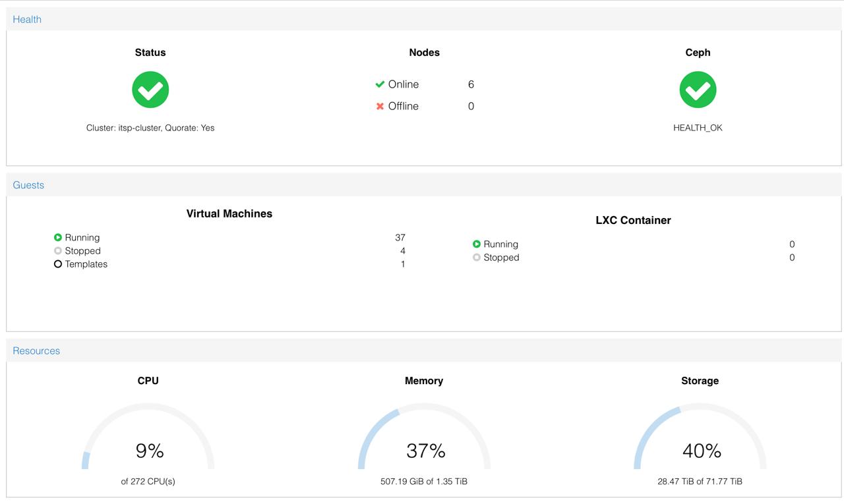844x504 pixels.
Task: Click the CPU heading in Resources
Action: pos(148,381)
